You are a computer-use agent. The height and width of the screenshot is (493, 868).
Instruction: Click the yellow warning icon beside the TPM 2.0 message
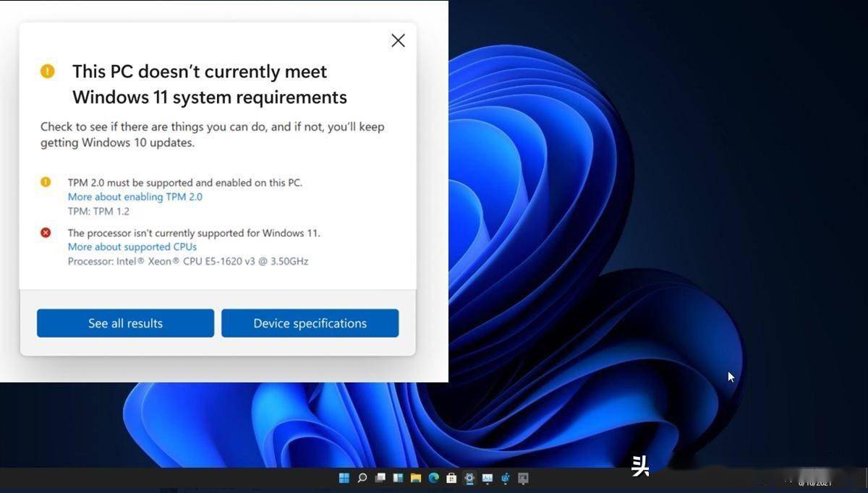click(x=46, y=182)
